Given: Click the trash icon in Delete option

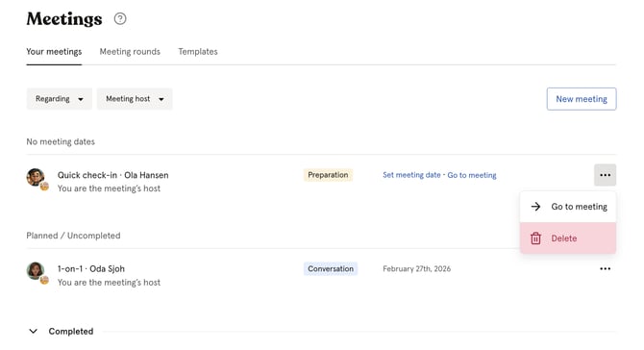Looking at the screenshot, I should (x=535, y=238).
